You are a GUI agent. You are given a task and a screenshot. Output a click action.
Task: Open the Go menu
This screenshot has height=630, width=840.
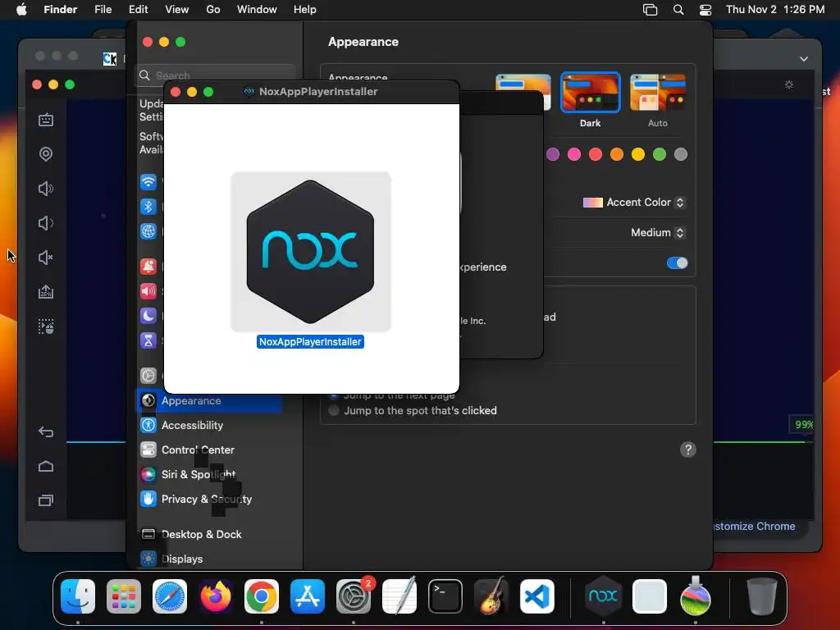point(213,10)
